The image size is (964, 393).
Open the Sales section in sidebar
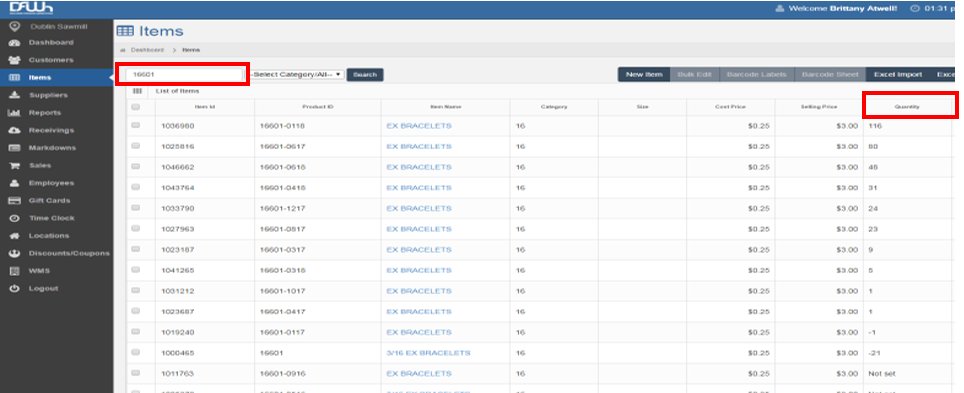tap(40, 165)
